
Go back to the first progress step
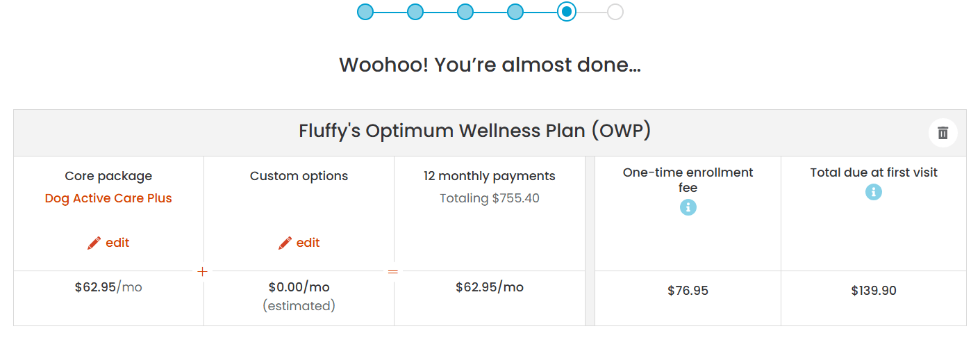point(365,12)
